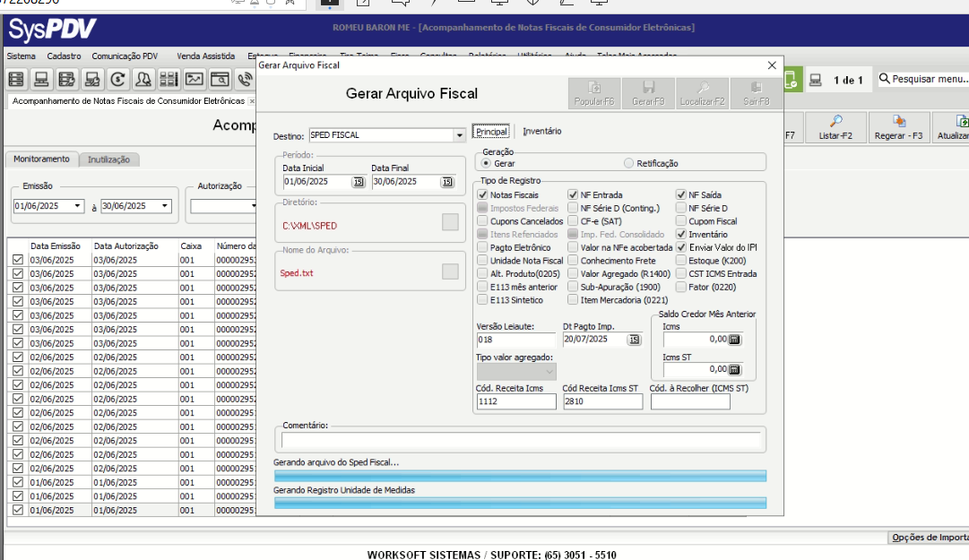The image size is (969, 560).
Task: Select the Retificação radio button
Action: (628, 163)
